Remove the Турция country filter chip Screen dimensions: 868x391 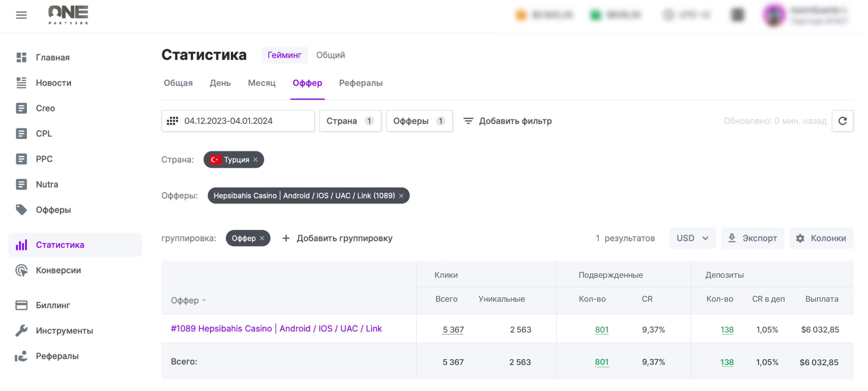pyautogui.click(x=256, y=160)
